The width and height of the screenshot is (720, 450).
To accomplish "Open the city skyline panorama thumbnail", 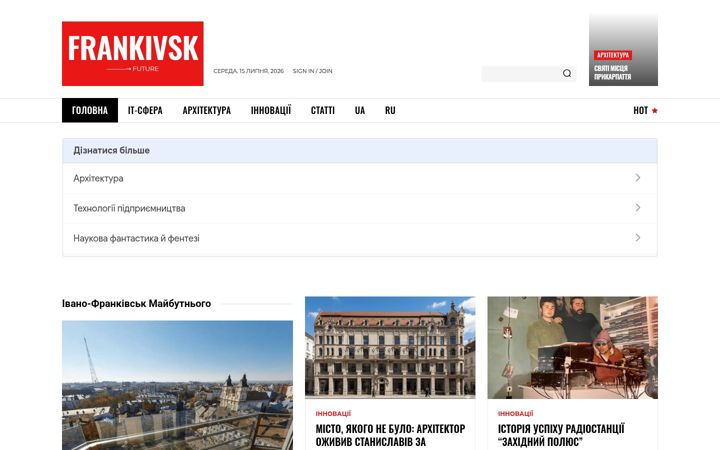I will tap(177, 385).
